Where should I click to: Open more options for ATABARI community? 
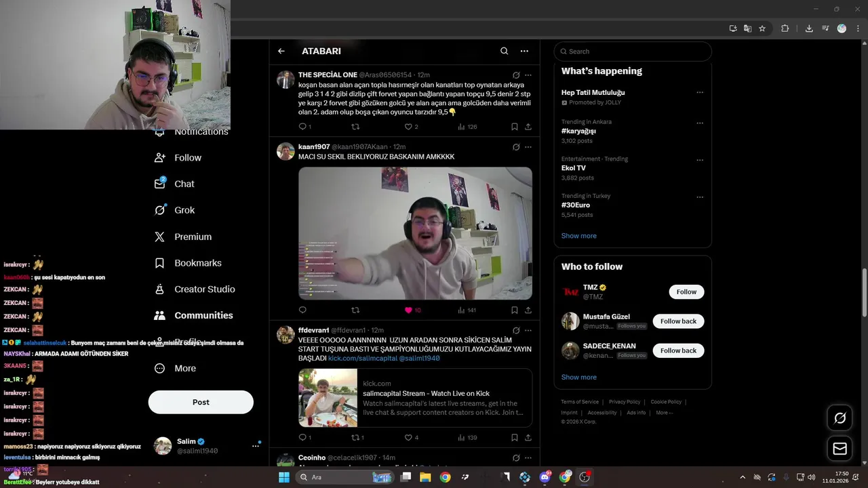524,51
